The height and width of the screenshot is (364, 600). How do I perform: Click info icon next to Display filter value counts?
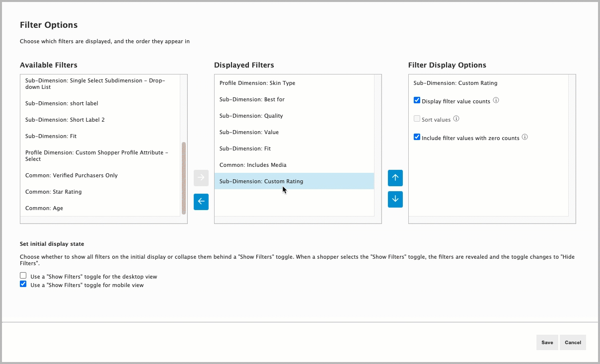pyautogui.click(x=496, y=101)
